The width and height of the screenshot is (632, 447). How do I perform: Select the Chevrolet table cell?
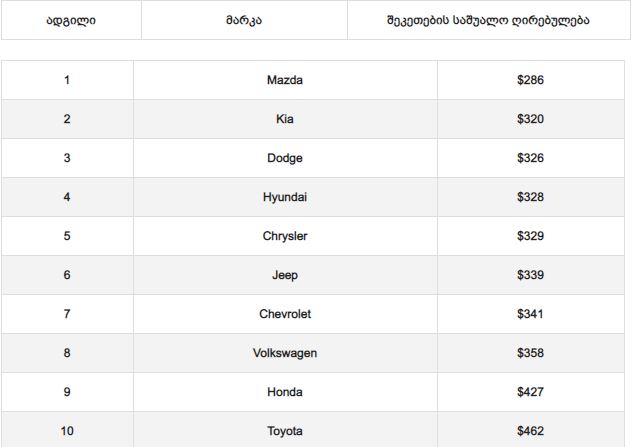(285, 314)
